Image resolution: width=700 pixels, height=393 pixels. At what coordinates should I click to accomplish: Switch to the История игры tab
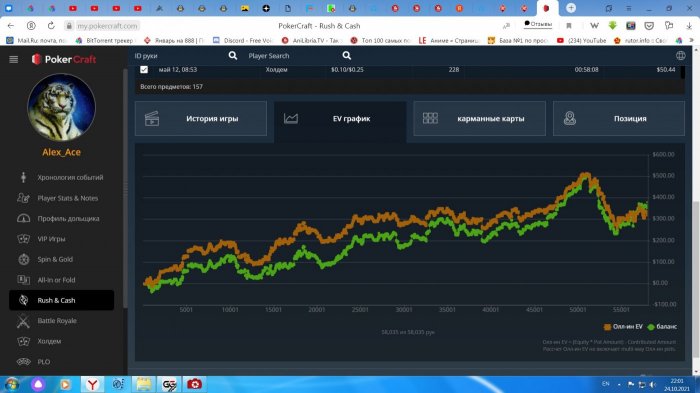coord(201,118)
